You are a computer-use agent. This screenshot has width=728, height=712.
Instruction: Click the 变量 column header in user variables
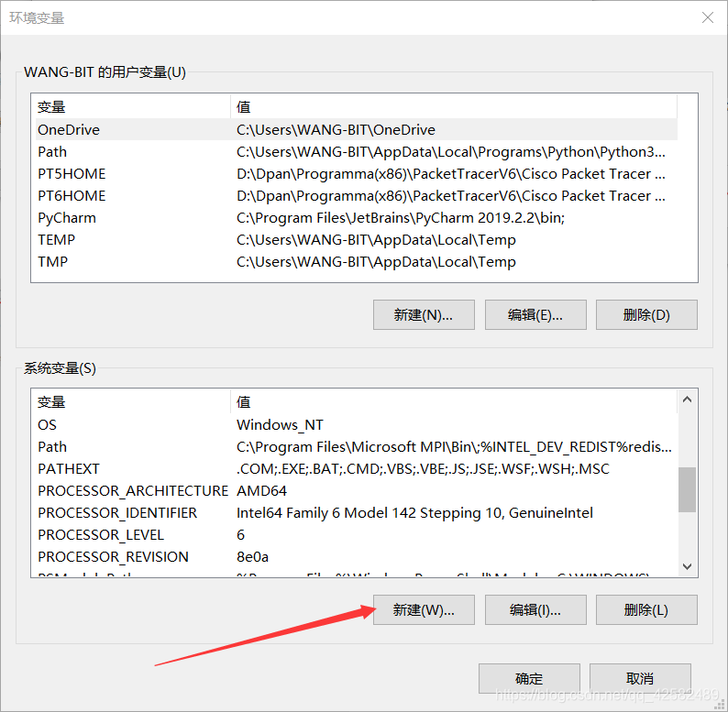tap(133, 106)
